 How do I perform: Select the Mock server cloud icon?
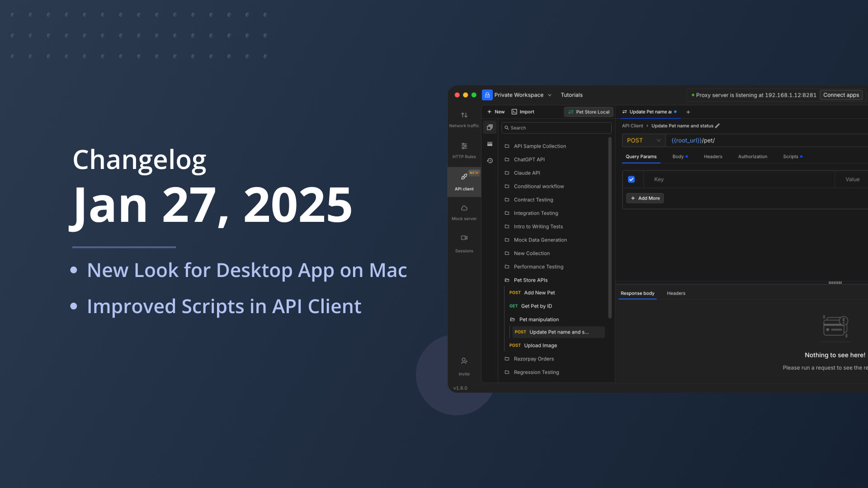pyautogui.click(x=464, y=209)
